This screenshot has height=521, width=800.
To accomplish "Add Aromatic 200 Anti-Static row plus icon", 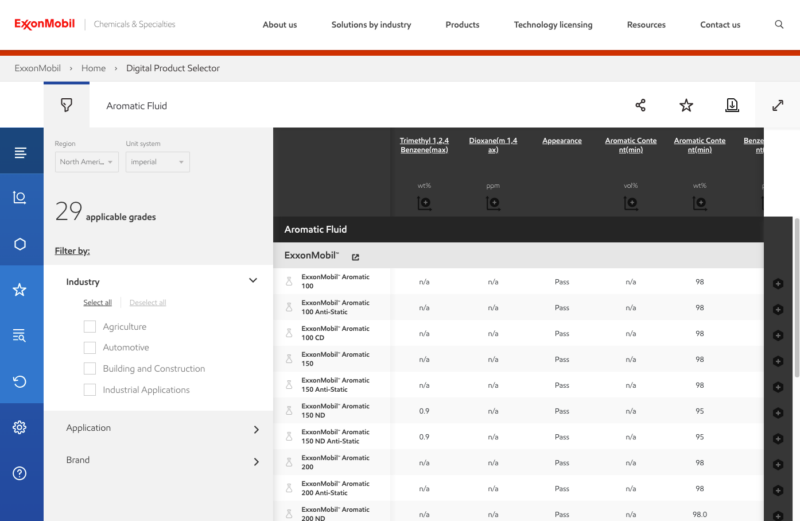I will 778,490.
